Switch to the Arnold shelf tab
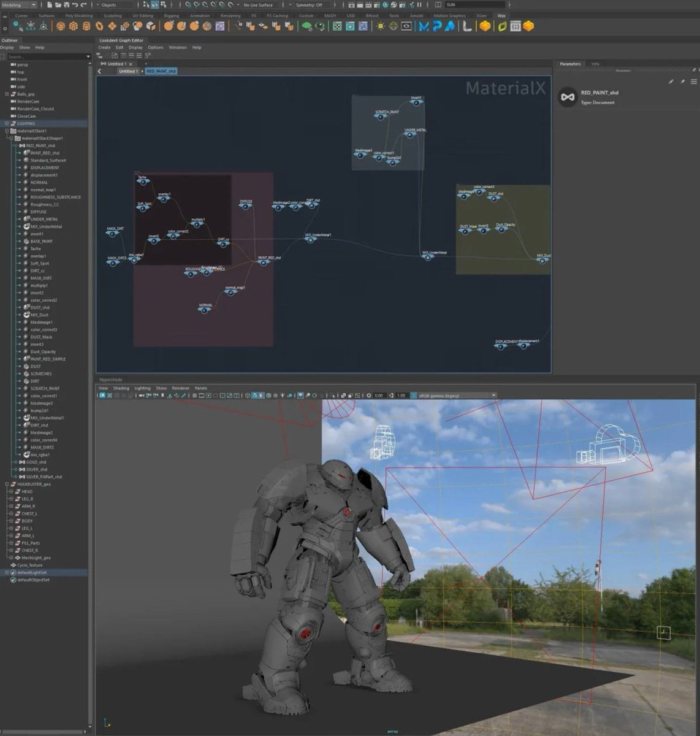Image resolution: width=700 pixels, height=736 pixels. tap(416, 16)
